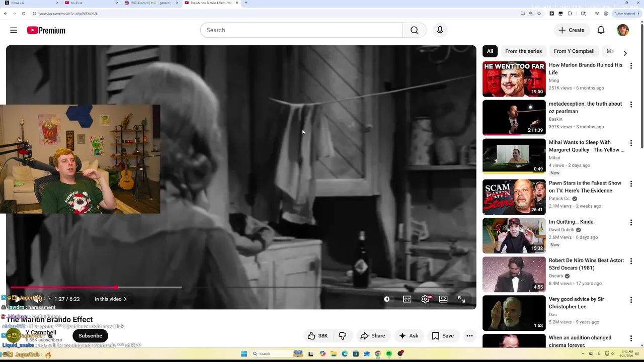
Task: Open Chrome zoom magnifier in address bar
Action: (530, 14)
